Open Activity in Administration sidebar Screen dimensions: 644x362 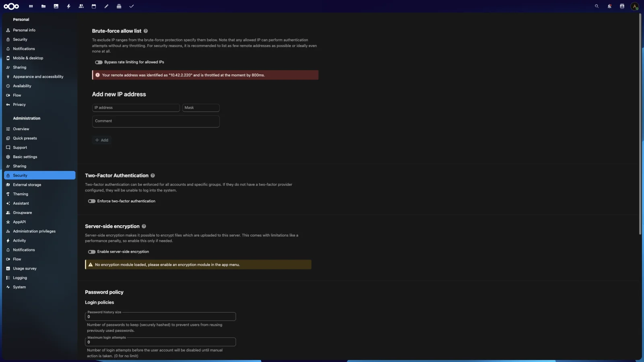[40, 241]
